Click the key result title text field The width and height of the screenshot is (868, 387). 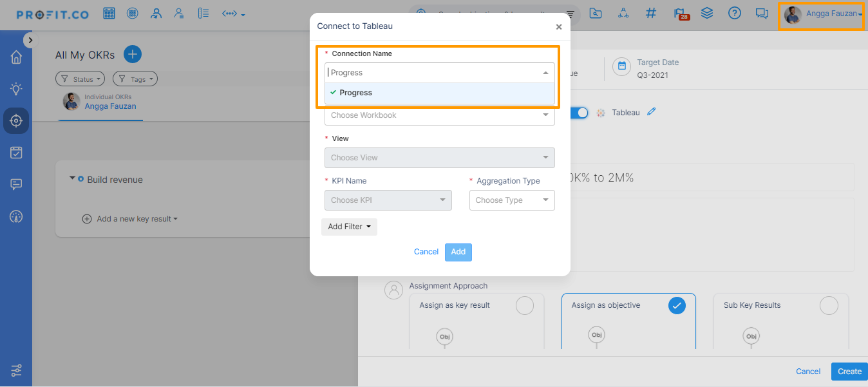tap(712, 177)
